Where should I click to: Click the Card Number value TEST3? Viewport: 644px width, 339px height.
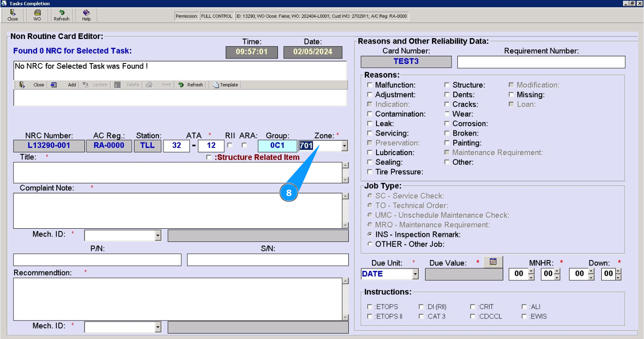[406, 62]
